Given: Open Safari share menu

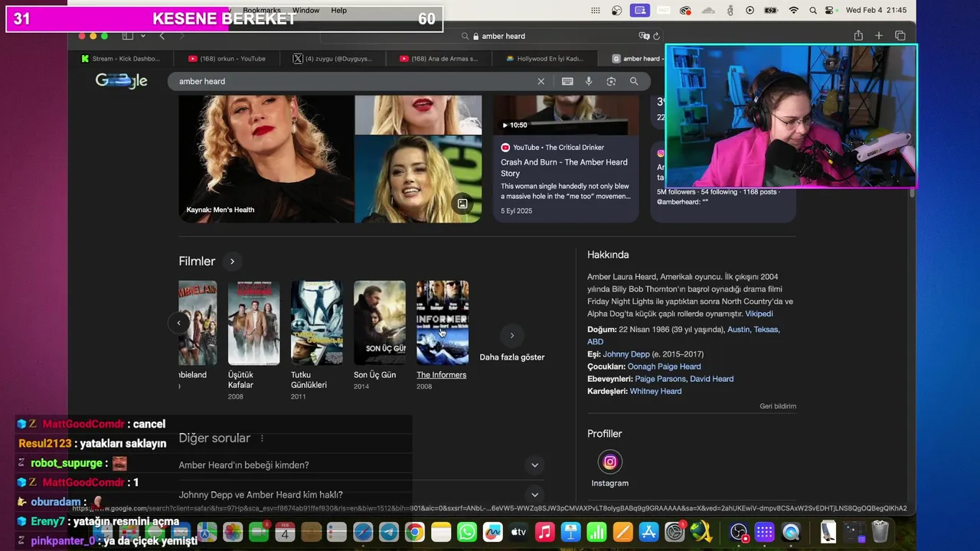Looking at the screenshot, I should [x=858, y=36].
